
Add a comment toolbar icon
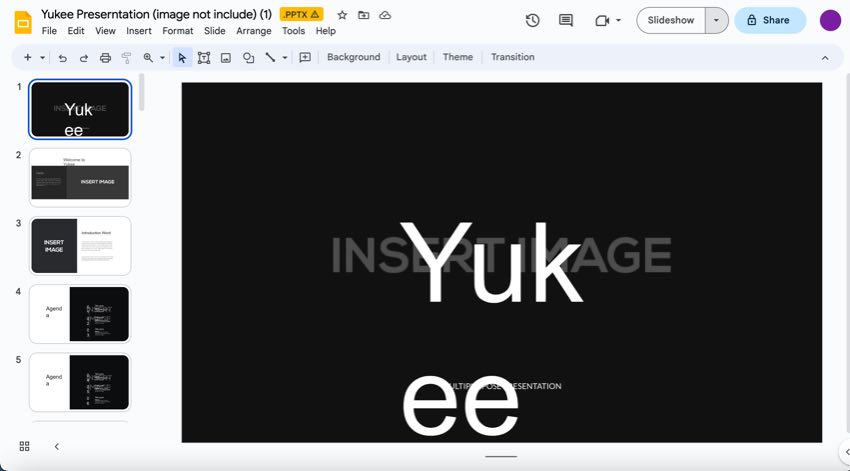pos(305,57)
